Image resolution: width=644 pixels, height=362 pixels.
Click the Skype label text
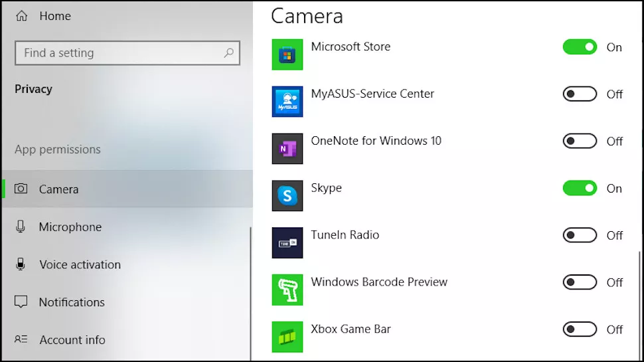point(326,188)
